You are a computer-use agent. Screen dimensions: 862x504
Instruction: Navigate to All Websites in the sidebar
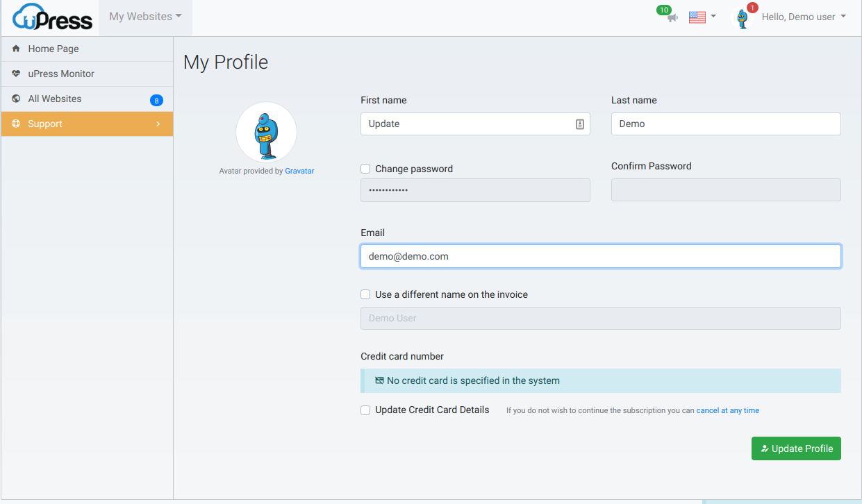point(56,99)
